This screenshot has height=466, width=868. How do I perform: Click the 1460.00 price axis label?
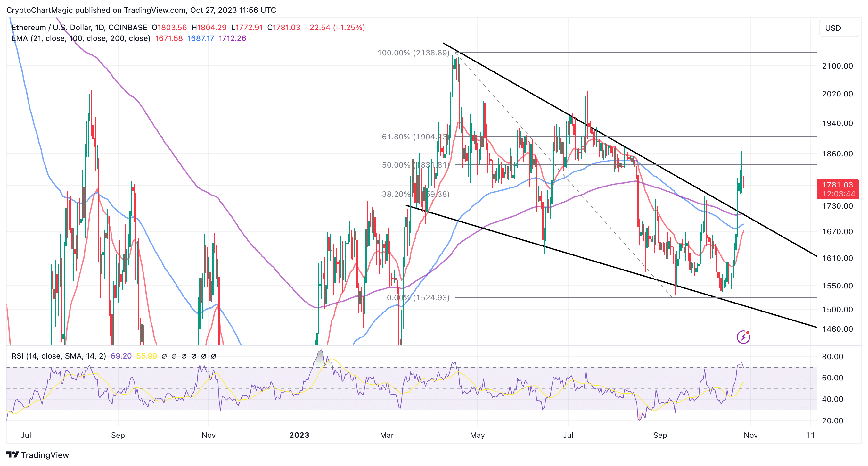pos(837,329)
